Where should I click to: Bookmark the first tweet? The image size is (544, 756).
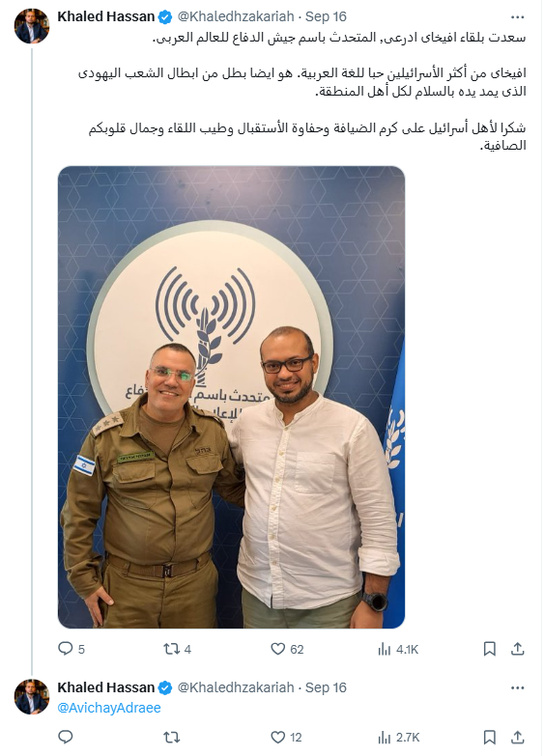coord(490,649)
